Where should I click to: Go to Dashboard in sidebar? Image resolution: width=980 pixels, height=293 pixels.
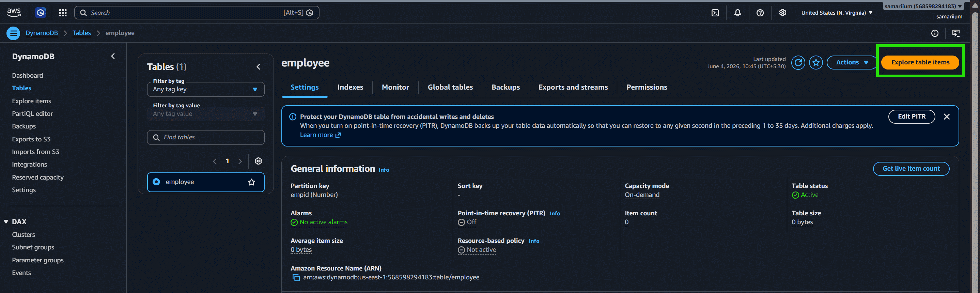27,76
